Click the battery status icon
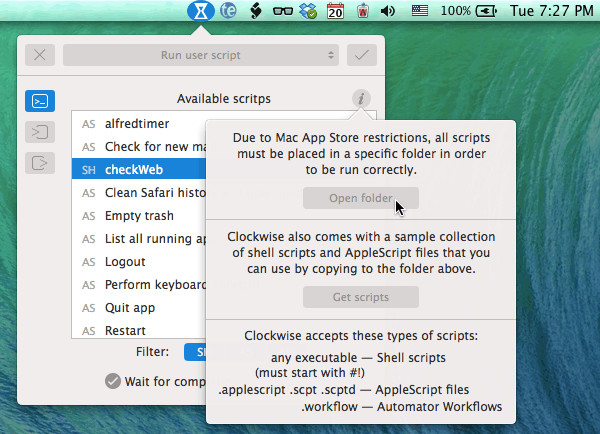Screen dimensions: 600x434 [486, 11]
